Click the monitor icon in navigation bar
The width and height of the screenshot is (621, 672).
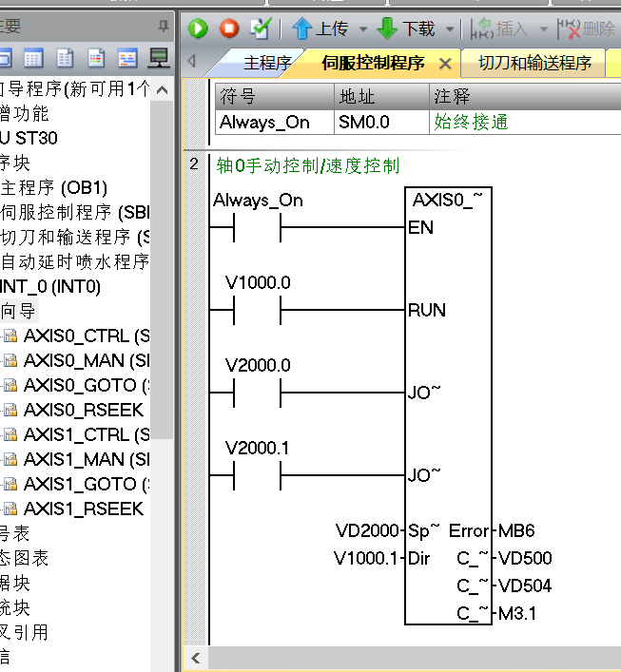[159, 58]
